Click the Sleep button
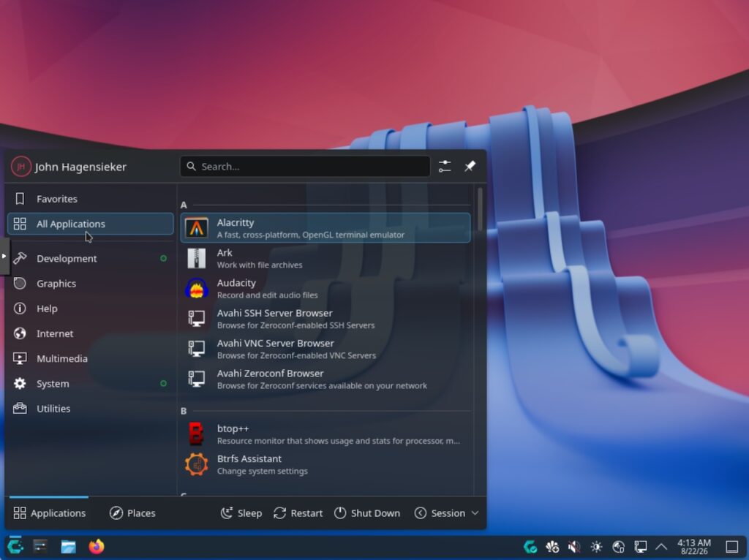749x560 pixels. pyautogui.click(x=241, y=512)
